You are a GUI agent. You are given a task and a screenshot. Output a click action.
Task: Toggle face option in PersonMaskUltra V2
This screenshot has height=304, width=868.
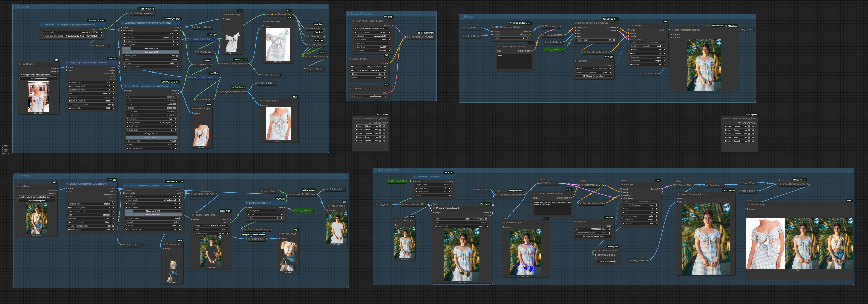tap(151, 97)
